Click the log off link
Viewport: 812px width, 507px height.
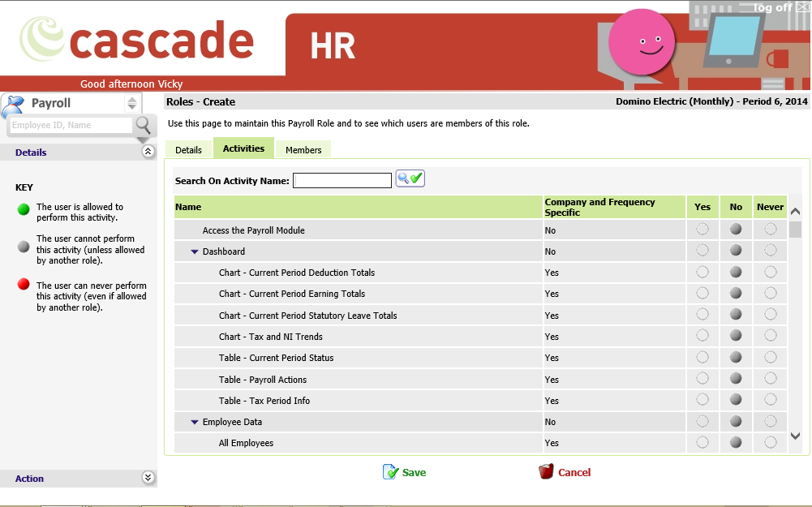pos(772,7)
